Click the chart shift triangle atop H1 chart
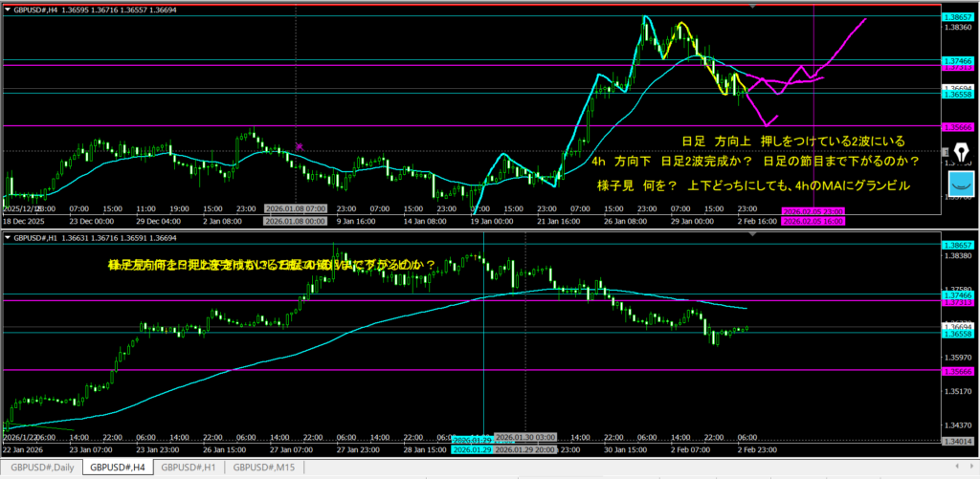980x479 pixels. pos(752,235)
